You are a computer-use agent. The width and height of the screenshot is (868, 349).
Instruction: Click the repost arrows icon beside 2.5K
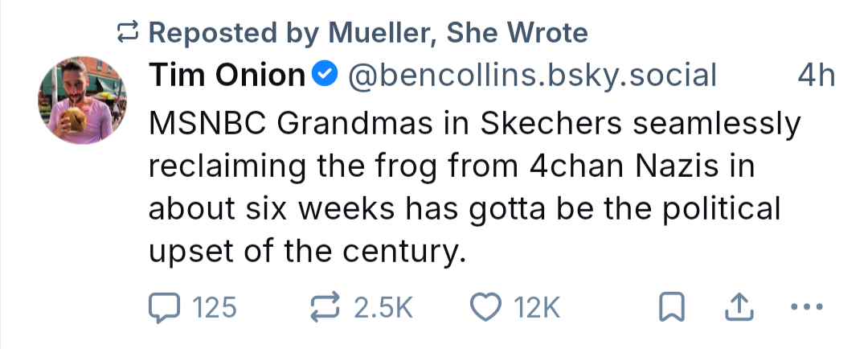pyautogui.click(x=326, y=307)
